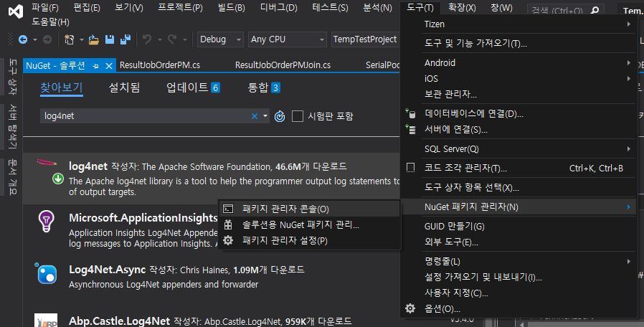The width and height of the screenshot is (644, 327).
Task: Click the navigate forward arrow icon
Action: (x=47, y=39)
